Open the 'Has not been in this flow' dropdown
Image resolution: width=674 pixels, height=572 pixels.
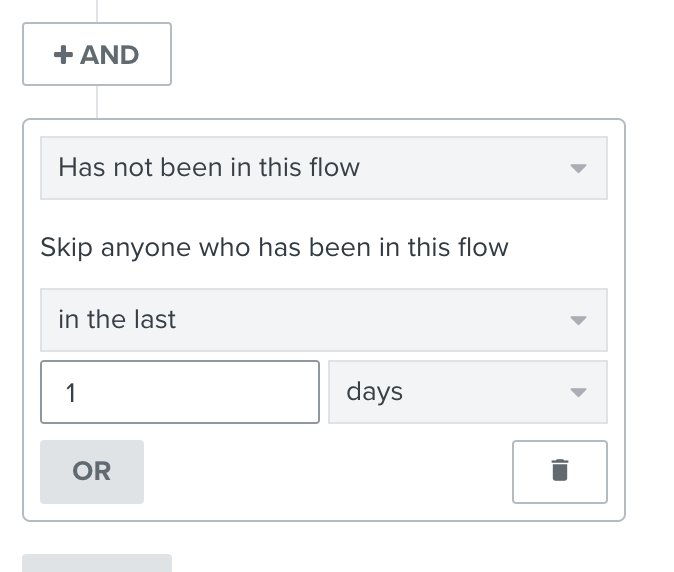click(x=324, y=168)
